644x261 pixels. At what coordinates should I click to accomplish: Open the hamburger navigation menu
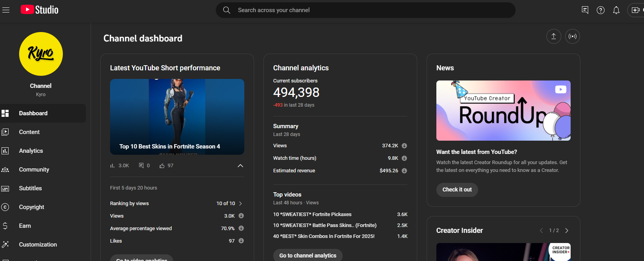[x=6, y=10]
